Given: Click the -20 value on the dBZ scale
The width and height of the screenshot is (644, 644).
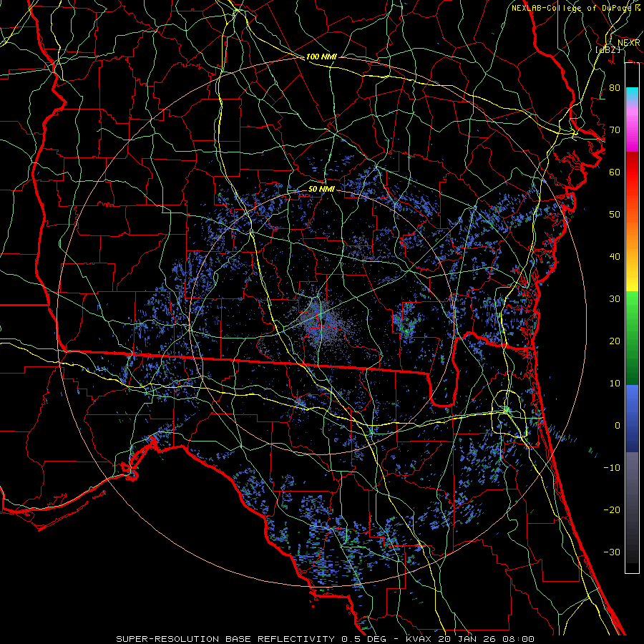Looking at the screenshot, I should [x=612, y=509].
